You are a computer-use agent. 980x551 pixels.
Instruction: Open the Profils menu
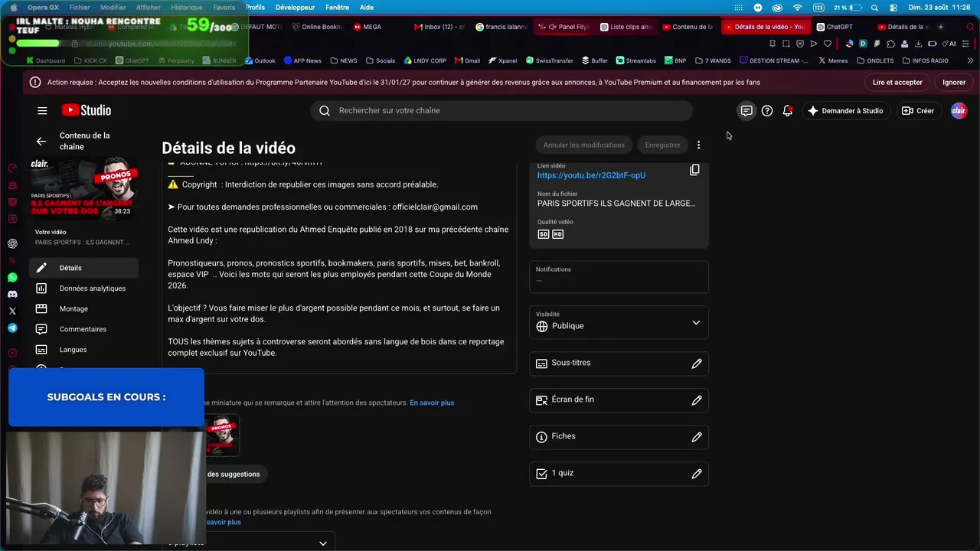click(255, 7)
